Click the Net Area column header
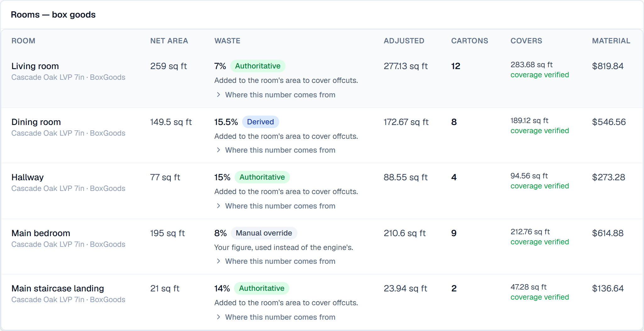 coord(169,41)
